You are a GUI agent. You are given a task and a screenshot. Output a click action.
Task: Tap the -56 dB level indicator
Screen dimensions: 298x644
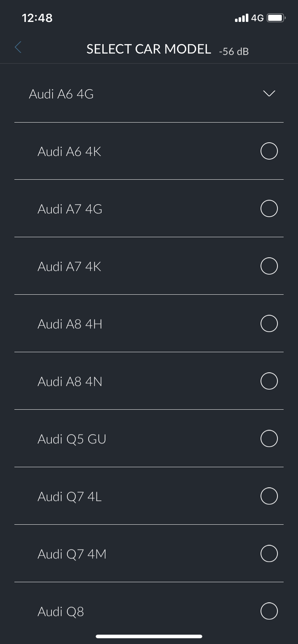pyautogui.click(x=234, y=51)
